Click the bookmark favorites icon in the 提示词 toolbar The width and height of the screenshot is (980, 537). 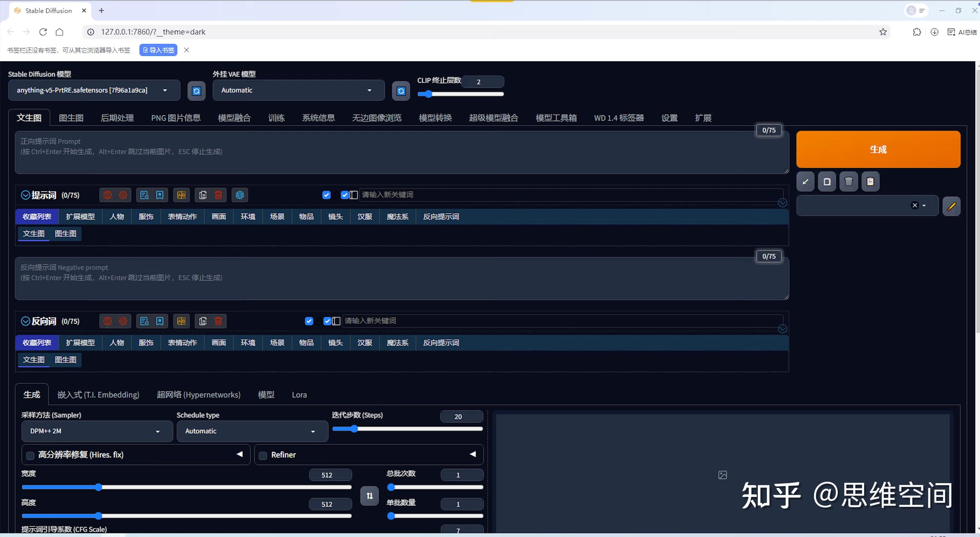click(x=160, y=195)
